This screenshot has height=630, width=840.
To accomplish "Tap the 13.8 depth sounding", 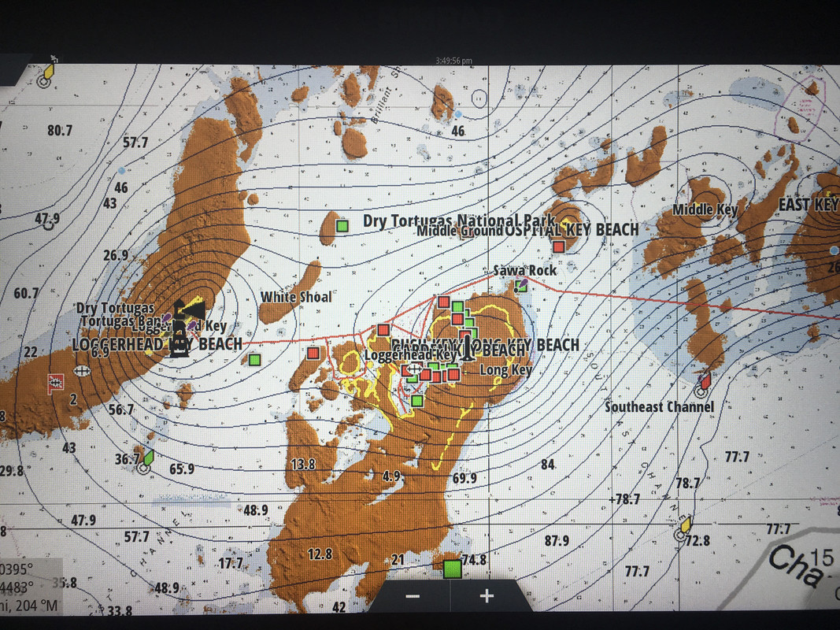I will (x=303, y=464).
